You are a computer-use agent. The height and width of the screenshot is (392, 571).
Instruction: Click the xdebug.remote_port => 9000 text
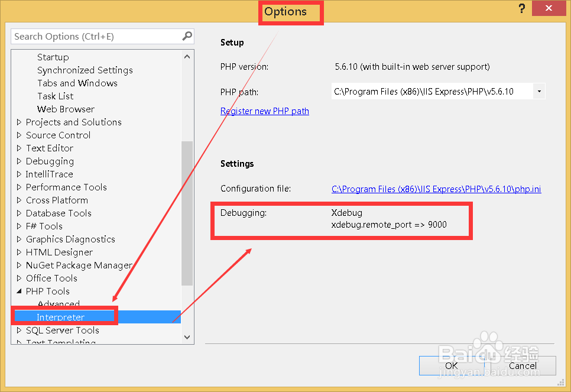(389, 225)
